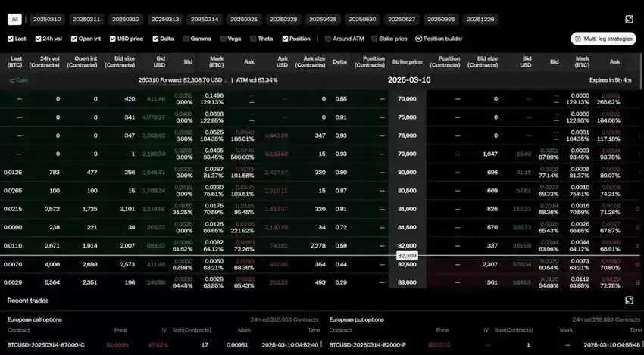
Task: Click the 82,308 forward price marker
Action: click(408, 256)
